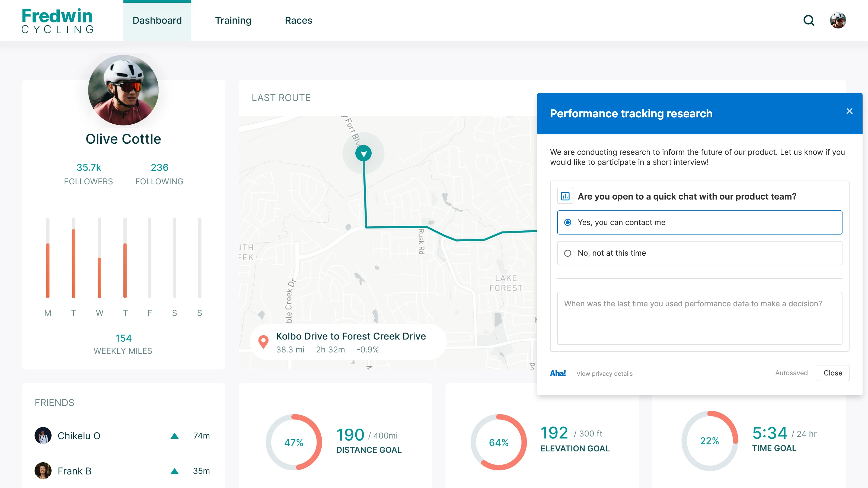Open the user avatar menu in header
The image size is (868, 488).
click(838, 21)
